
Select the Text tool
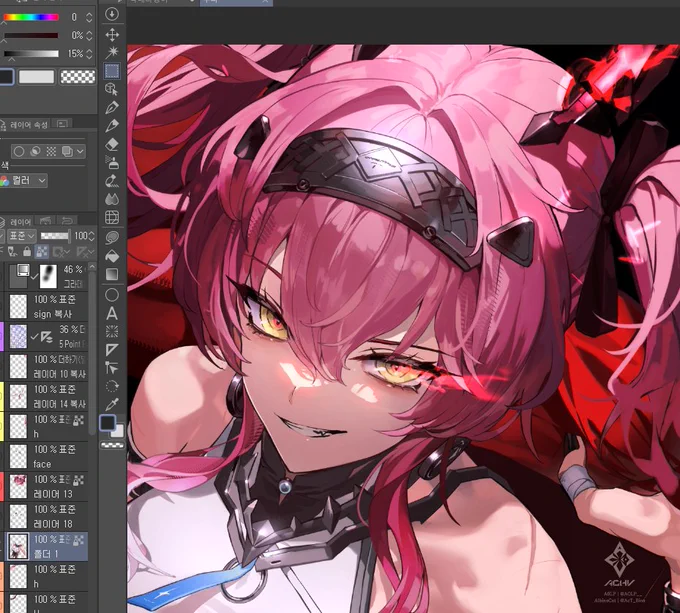(x=112, y=313)
